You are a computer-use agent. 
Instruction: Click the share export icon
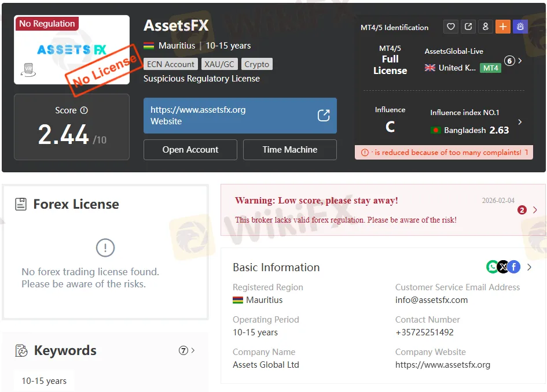pos(468,27)
